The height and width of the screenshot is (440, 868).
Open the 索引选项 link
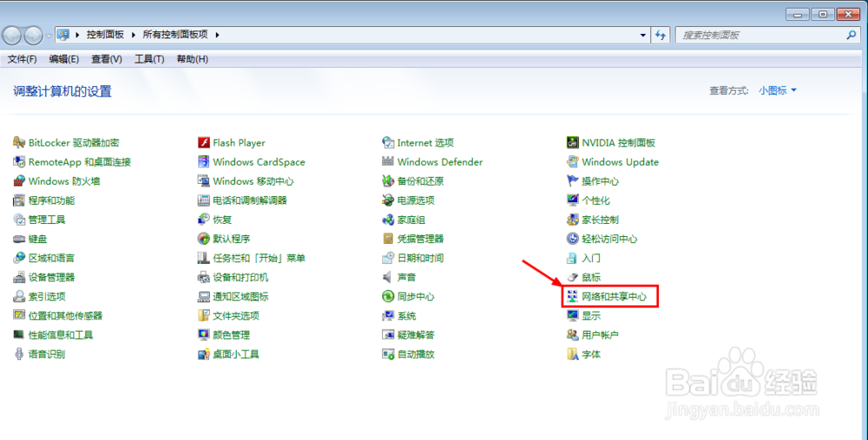click(47, 297)
